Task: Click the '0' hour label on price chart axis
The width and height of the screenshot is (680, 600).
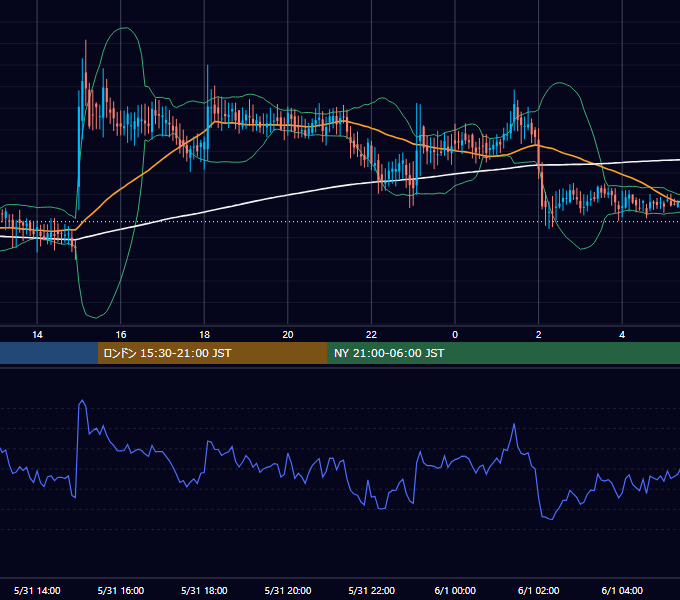Action: [x=455, y=335]
